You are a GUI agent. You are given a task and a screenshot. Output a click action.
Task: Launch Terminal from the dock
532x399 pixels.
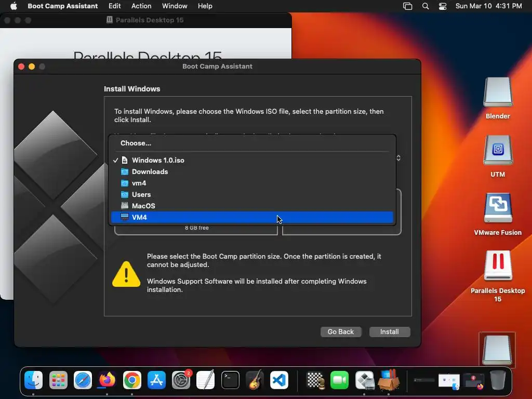230,380
